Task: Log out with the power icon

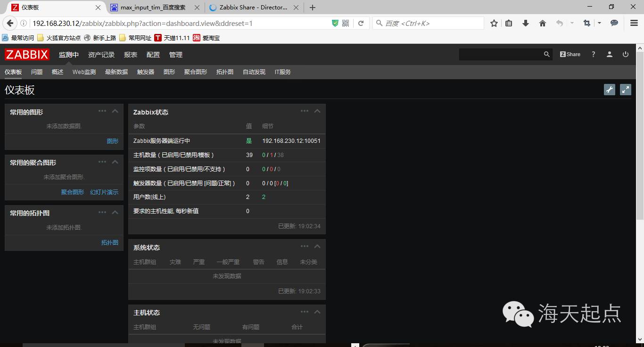Action: point(626,54)
